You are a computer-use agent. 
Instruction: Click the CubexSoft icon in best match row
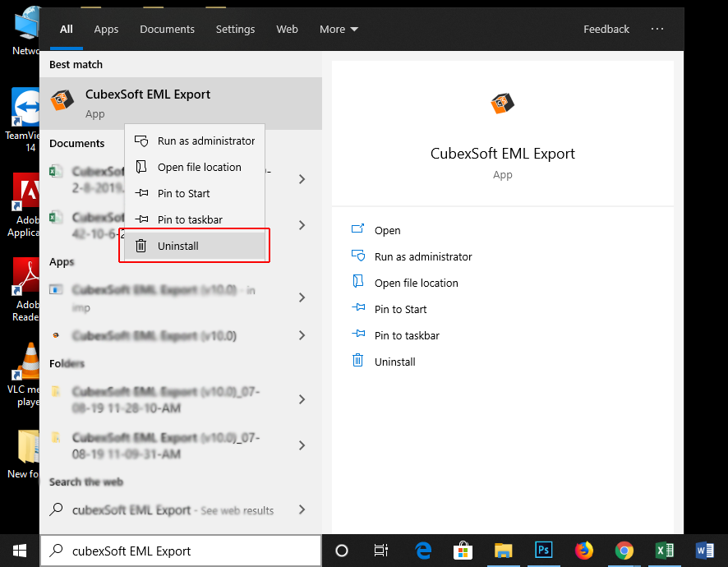coord(62,100)
